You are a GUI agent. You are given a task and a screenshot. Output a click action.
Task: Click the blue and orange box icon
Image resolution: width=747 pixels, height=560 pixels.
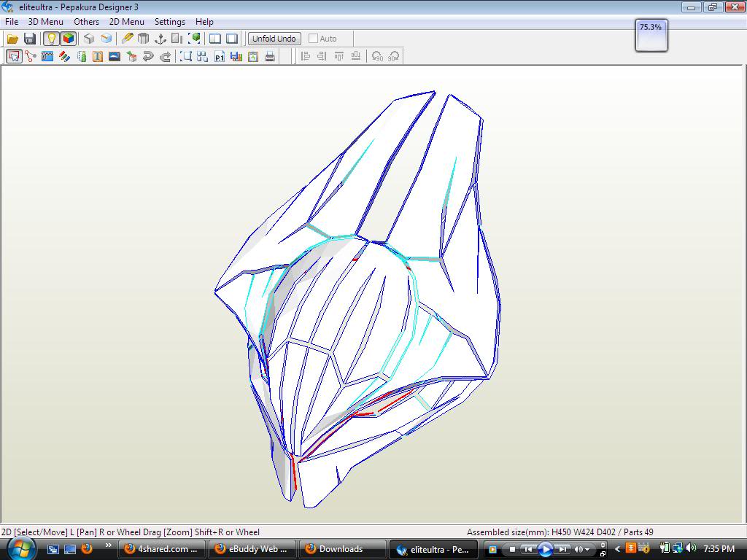(107, 39)
